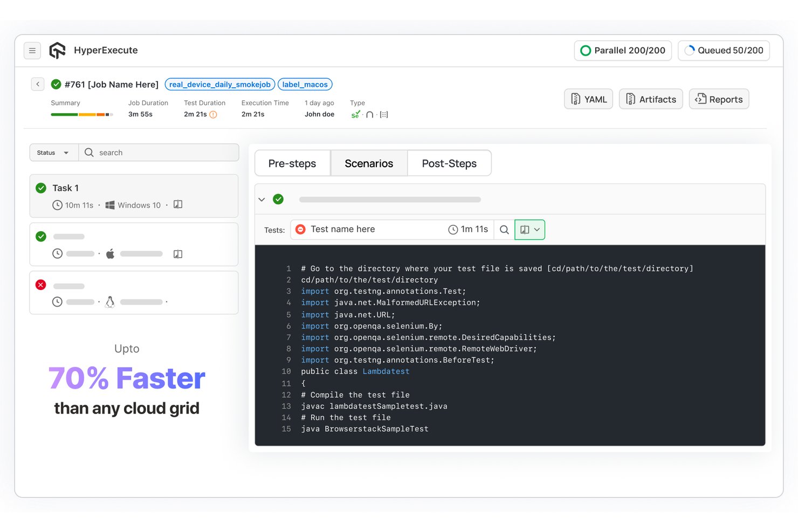Click Task 1 green status check
Screen dimensions: 798x532
[x=41, y=188]
